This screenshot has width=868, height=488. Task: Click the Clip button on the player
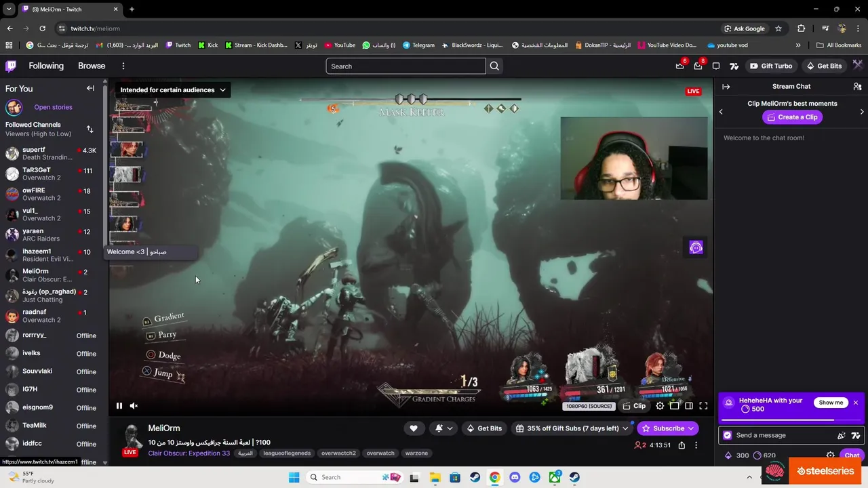tap(635, 406)
